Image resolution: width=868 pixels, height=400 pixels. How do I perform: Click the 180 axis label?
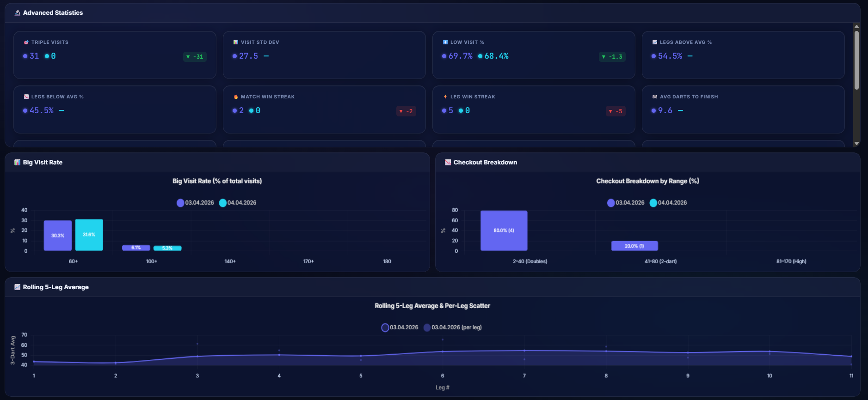pyautogui.click(x=387, y=261)
